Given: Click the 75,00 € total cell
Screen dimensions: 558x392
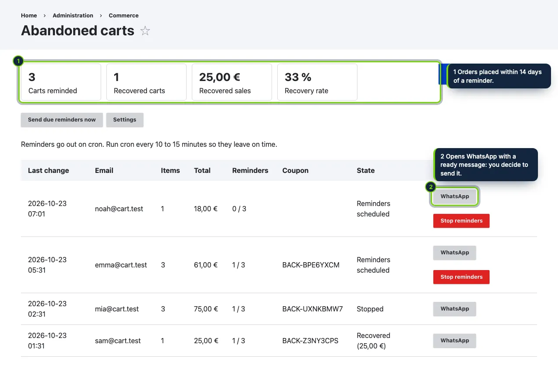Looking at the screenshot, I should (x=206, y=309).
